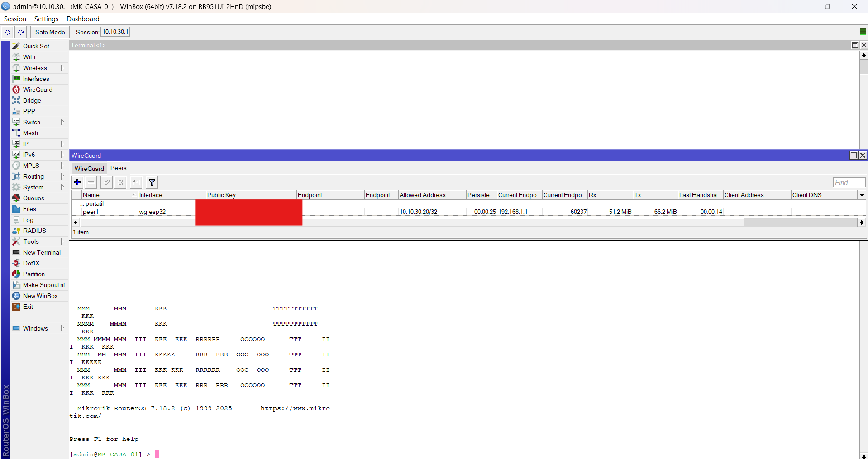Viewport: 868px width, 459px height.
Task: Open the Files list
Action: tap(39, 209)
